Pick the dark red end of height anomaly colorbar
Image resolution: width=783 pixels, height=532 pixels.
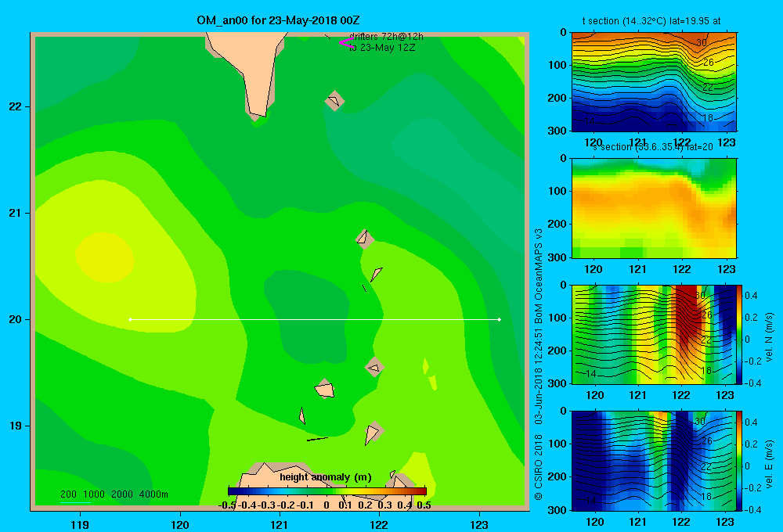point(423,491)
